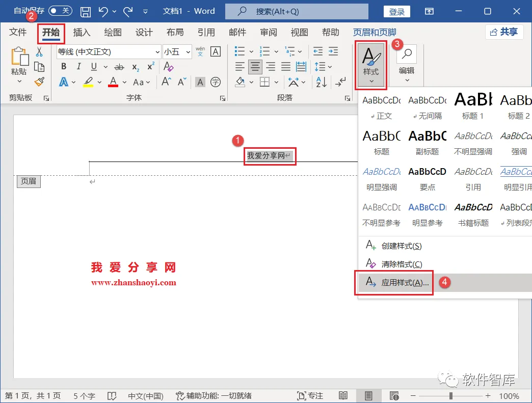Screen dimensions: 532x403
Task: Apply red font color
Action: click(x=113, y=82)
